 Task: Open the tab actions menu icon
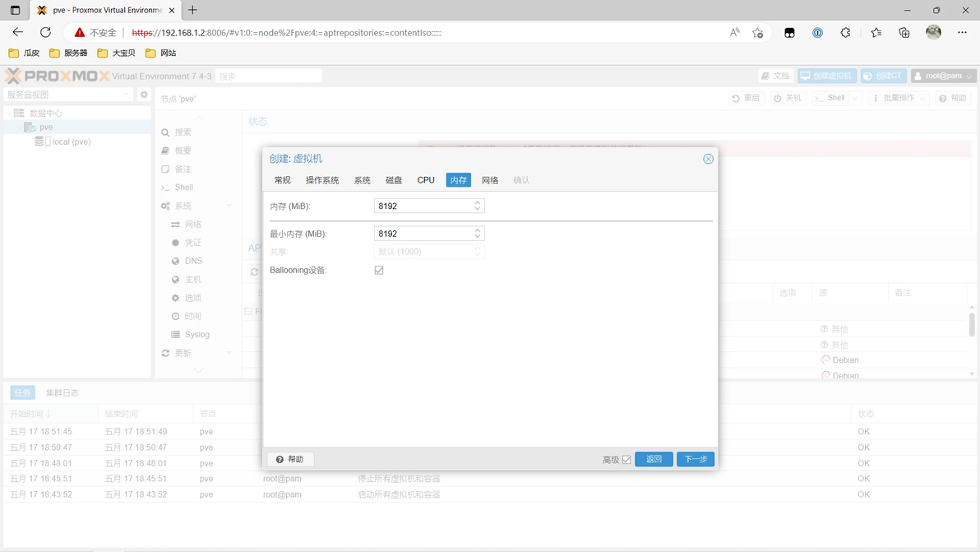tap(15, 10)
